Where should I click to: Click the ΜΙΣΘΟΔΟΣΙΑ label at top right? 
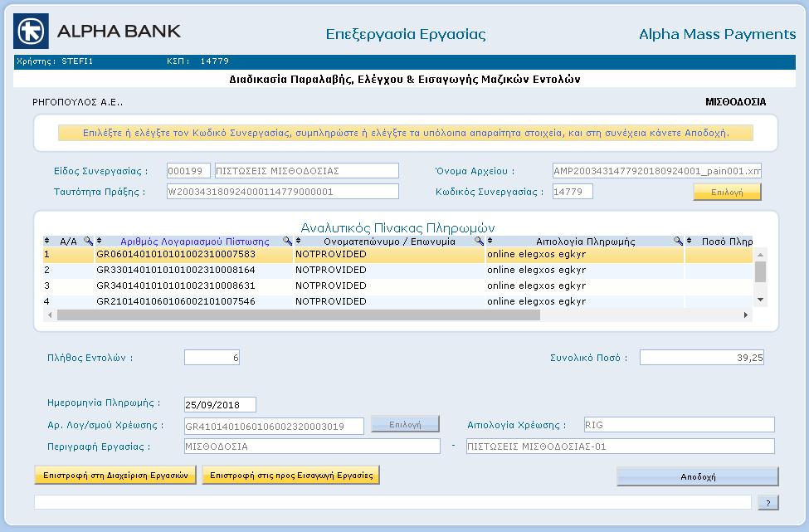coord(735,102)
